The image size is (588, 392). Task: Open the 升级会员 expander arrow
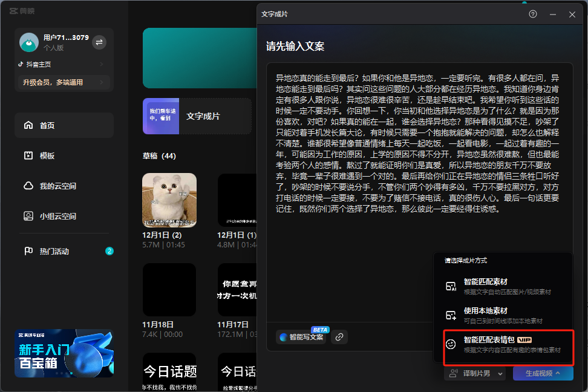pyautogui.click(x=102, y=82)
